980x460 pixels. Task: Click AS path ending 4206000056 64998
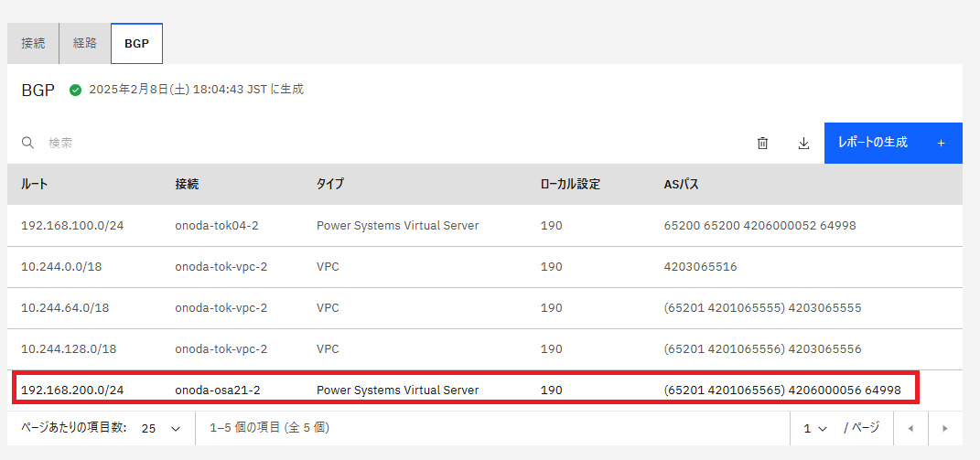[x=782, y=390]
